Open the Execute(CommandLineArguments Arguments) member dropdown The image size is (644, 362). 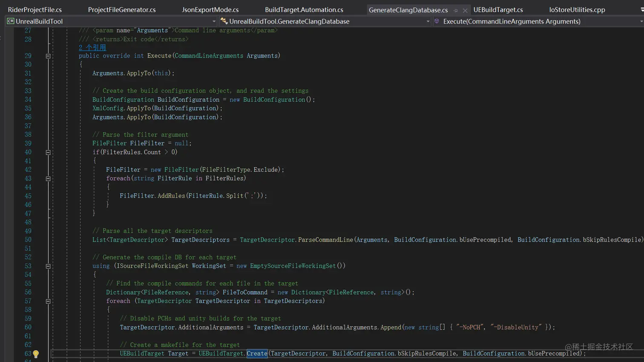point(641,21)
